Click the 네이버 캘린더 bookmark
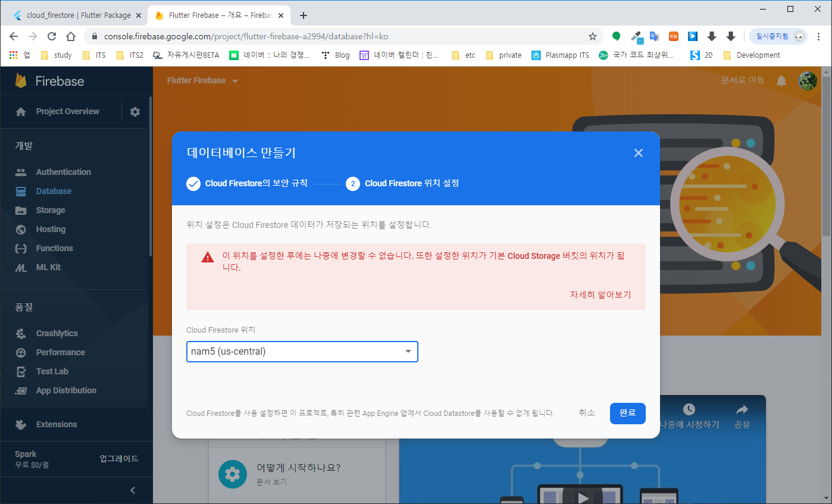The image size is (832, 504). 399,55
